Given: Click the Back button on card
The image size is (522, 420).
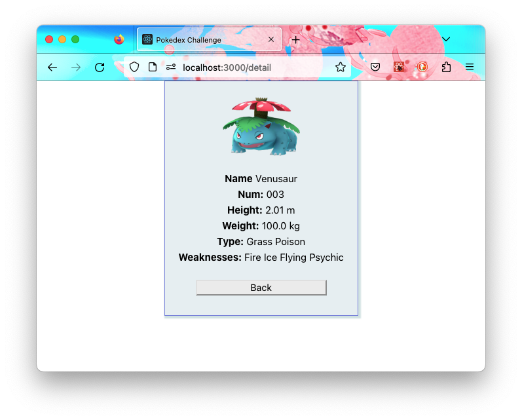Looking at the screenshot, I should pyautogui.click(x=261, y=288).
